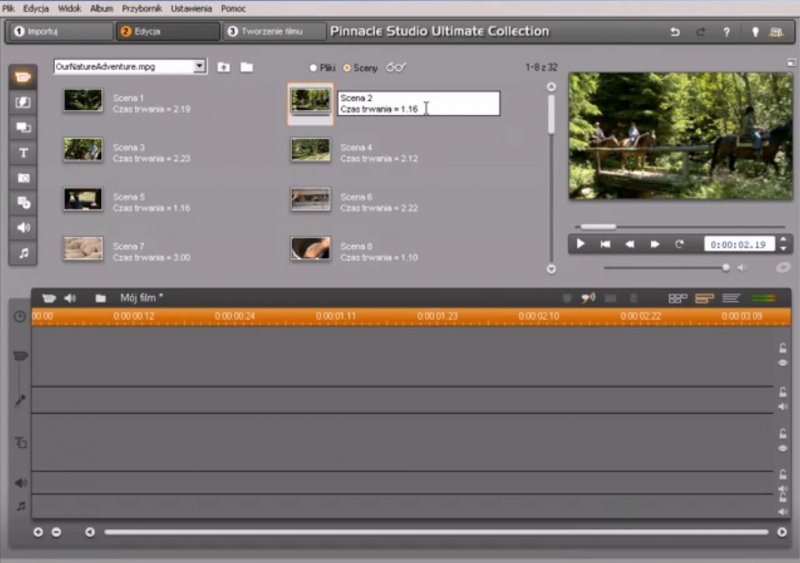
Task: Switch to Storyboard view icon
Action: click(678, 298)
